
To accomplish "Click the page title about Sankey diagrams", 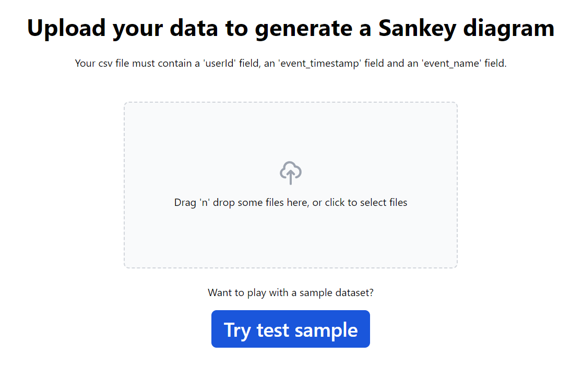I will click(290, 28).
